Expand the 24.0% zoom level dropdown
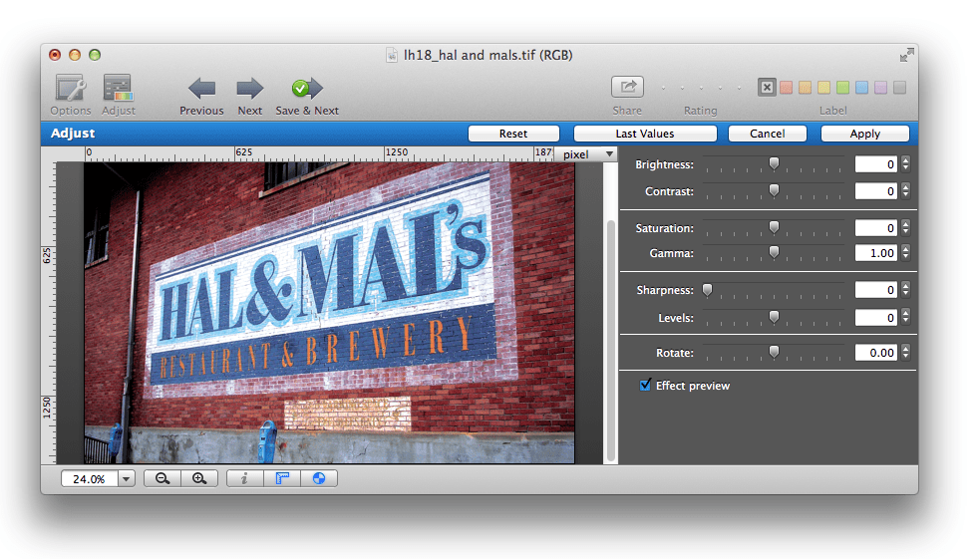The width and height of the screenshot is (980, 559). click(127, 479)
